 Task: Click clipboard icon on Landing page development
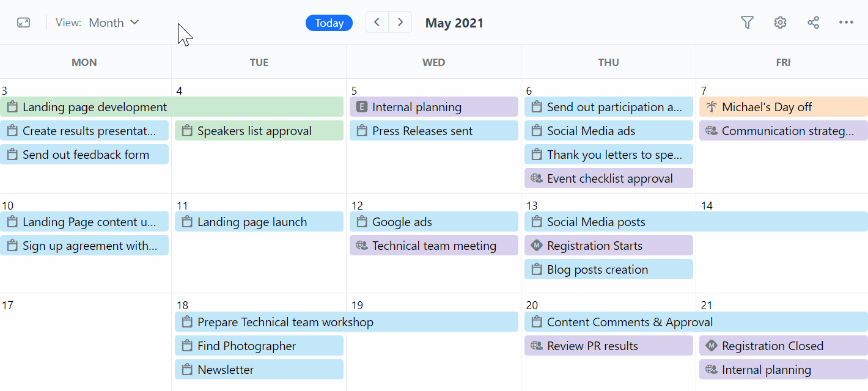point(12,107)
